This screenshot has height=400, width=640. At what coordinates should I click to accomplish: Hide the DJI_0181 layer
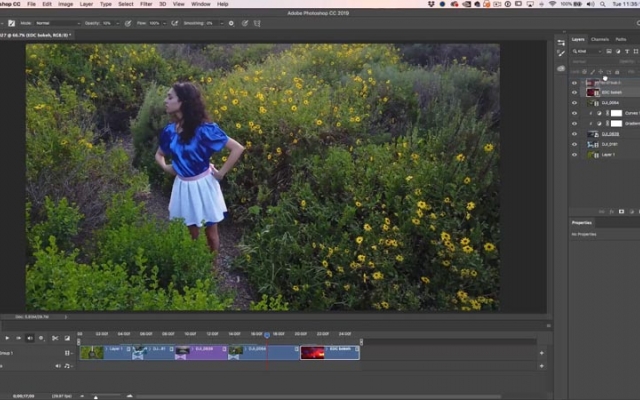coord(574,144)
